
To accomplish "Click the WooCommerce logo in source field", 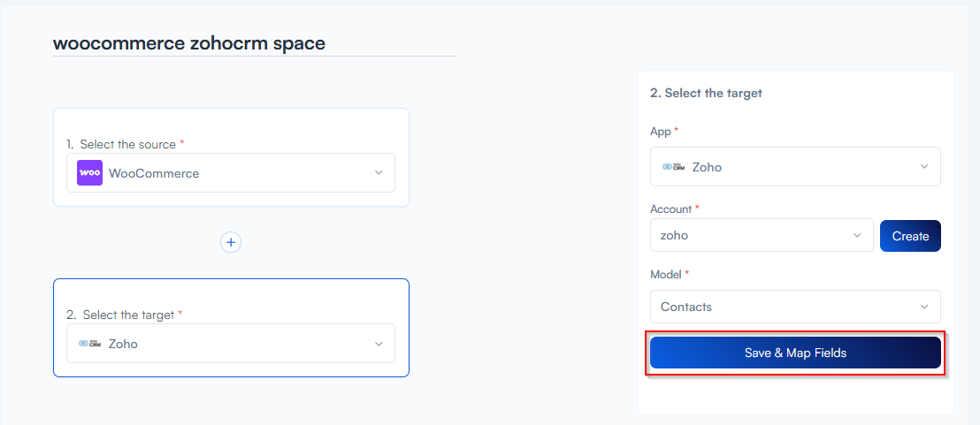I will point(89,173).
